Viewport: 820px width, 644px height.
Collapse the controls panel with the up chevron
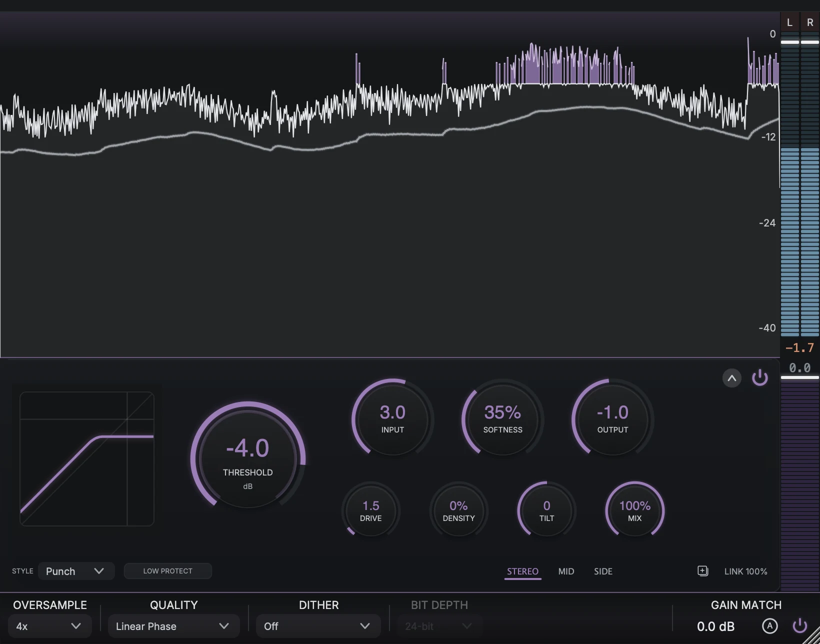[731, 378]
